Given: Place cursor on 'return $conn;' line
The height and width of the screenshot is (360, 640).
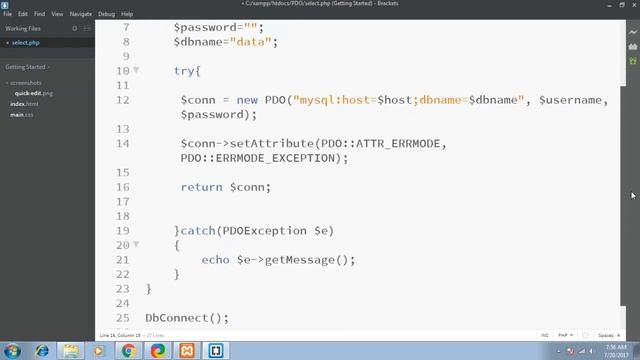Looking at the screenshot, I should click(x=226, y=187).
